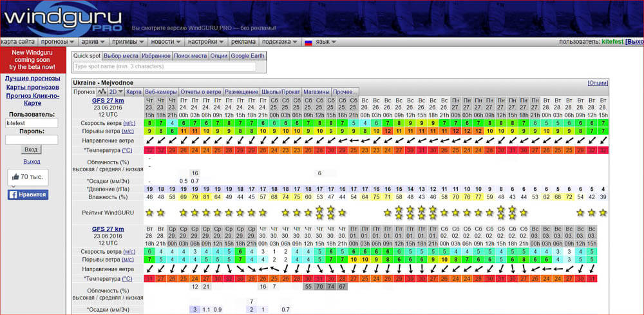The image size is (644, 315).
Task: Expand the новости menu
Action: click(166, 42)
